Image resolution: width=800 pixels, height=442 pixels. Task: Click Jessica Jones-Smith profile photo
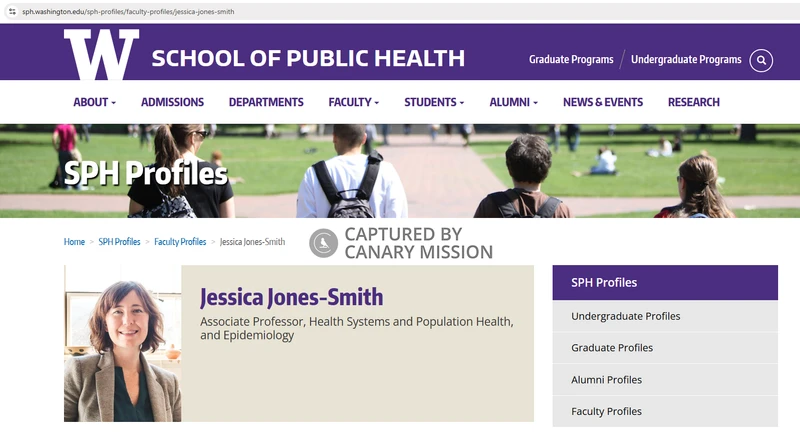click(x=122, y=343)
